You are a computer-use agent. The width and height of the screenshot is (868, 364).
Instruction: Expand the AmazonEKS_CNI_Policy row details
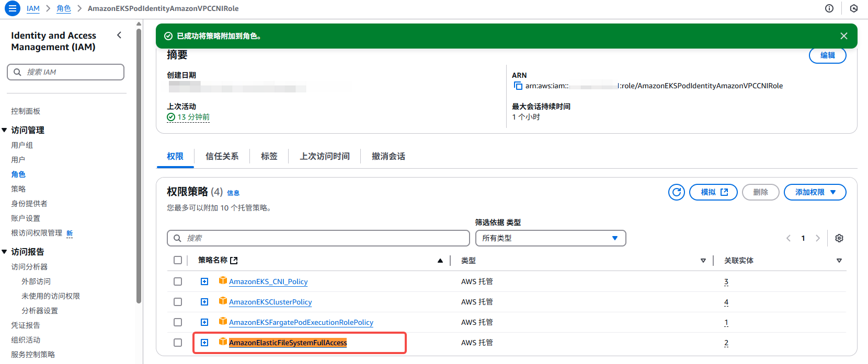coord(204,281)
